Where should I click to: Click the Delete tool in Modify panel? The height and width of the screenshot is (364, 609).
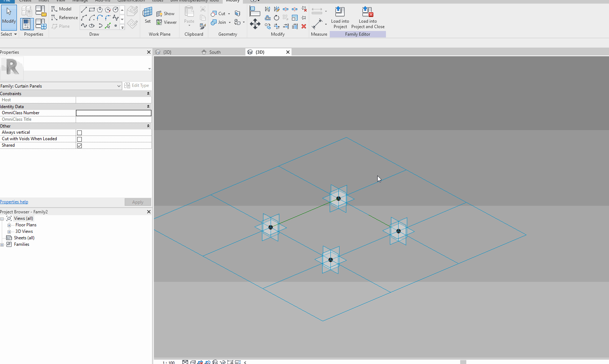click(304, 26)
